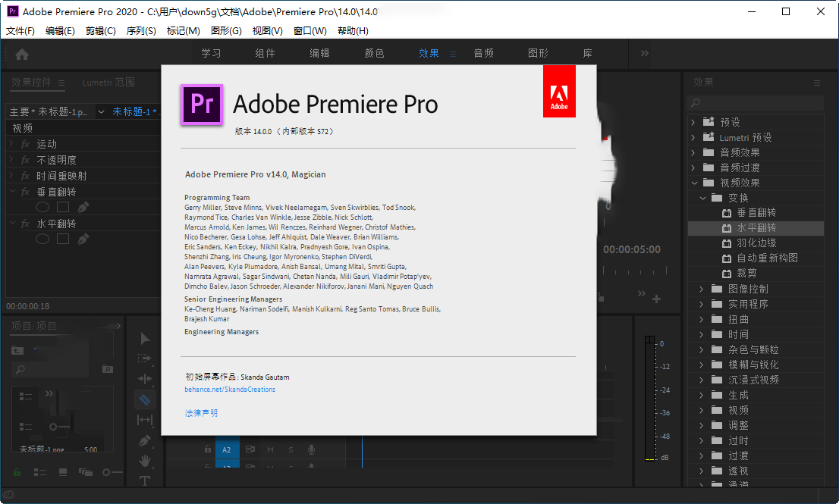Toggle A2 track targeting
This screenshot has height=504, width=839.
coord(226,450)
